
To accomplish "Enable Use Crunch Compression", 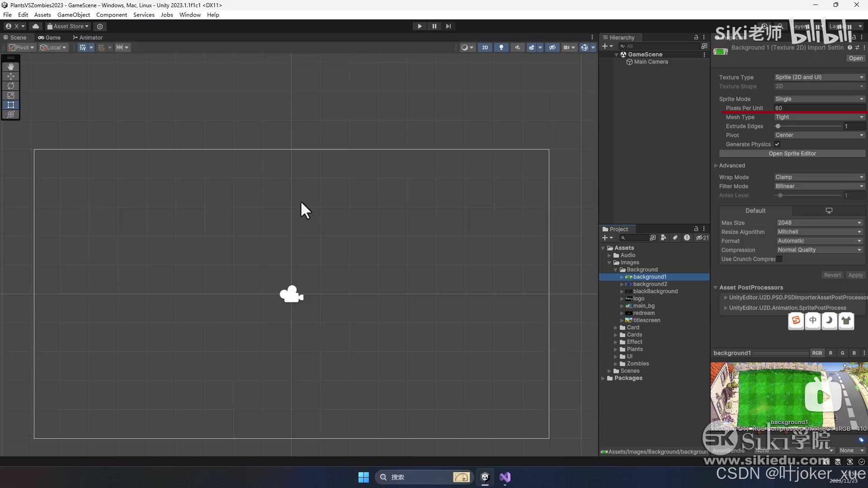I will tap(780, 259).
